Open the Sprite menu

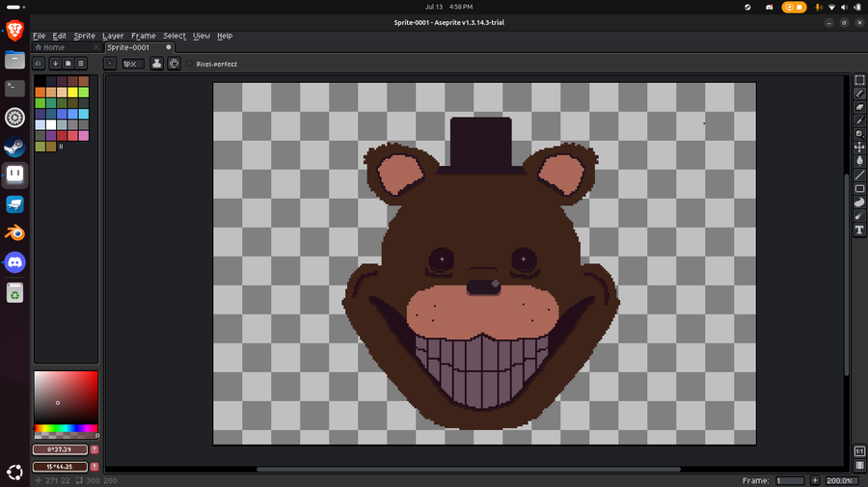tap(84, 36)
